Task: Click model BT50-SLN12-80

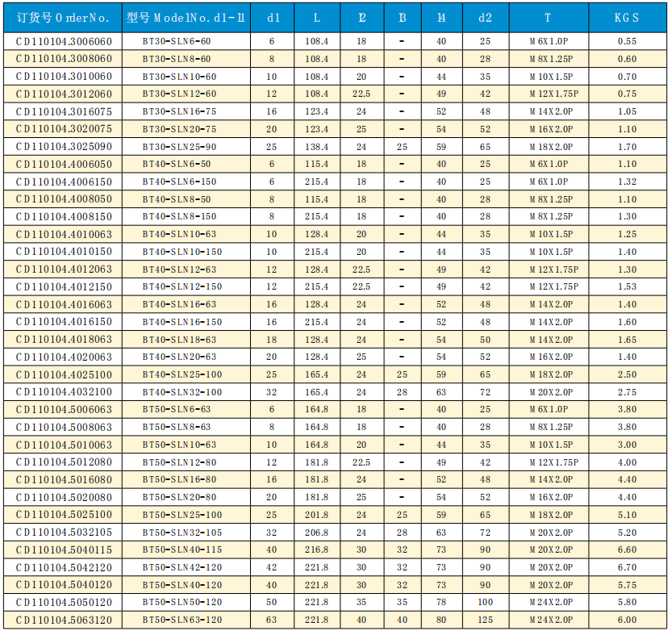Action: (180, 462)
